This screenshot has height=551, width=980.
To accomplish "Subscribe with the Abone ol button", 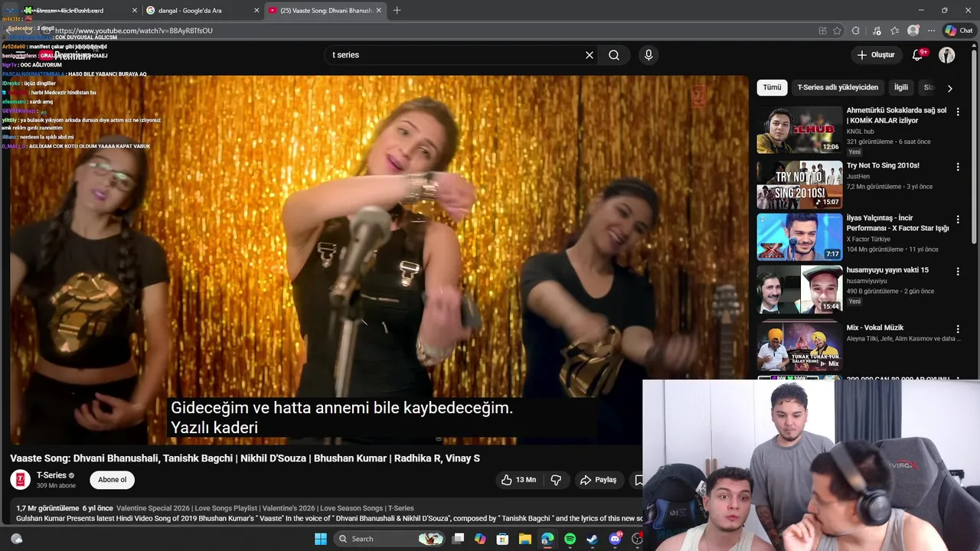I will (x=112, y=480).
